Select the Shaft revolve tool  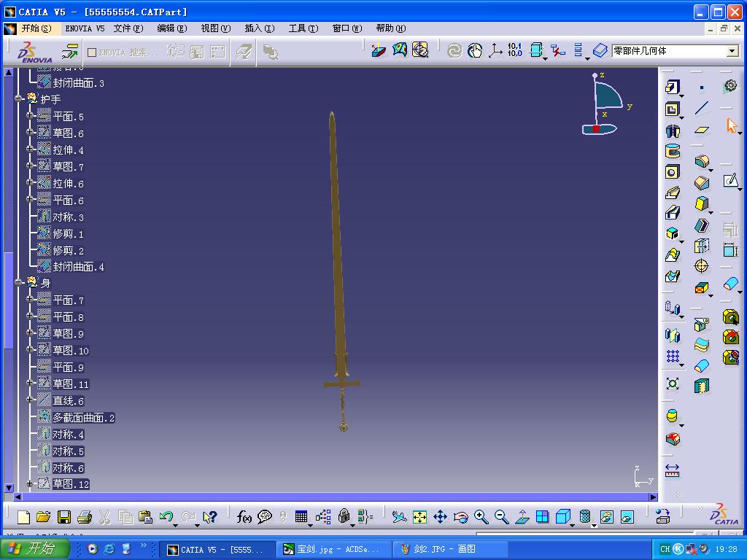coord(672,131)
